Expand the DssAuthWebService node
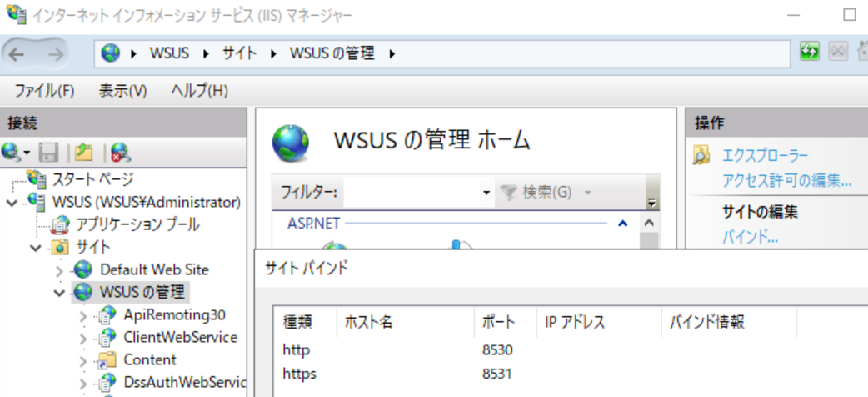Screen dimensions: 868x397 click(x=83, y=383)
